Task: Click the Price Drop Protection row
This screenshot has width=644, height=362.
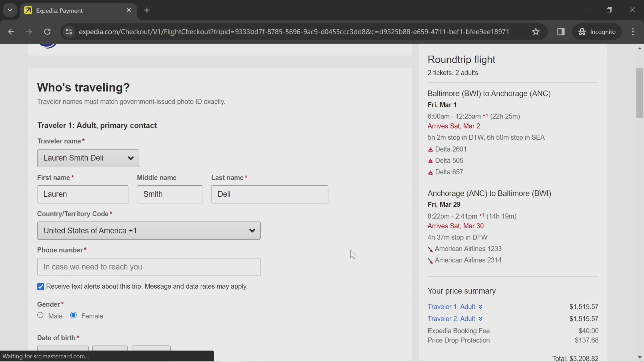Action: click(513, 341)
